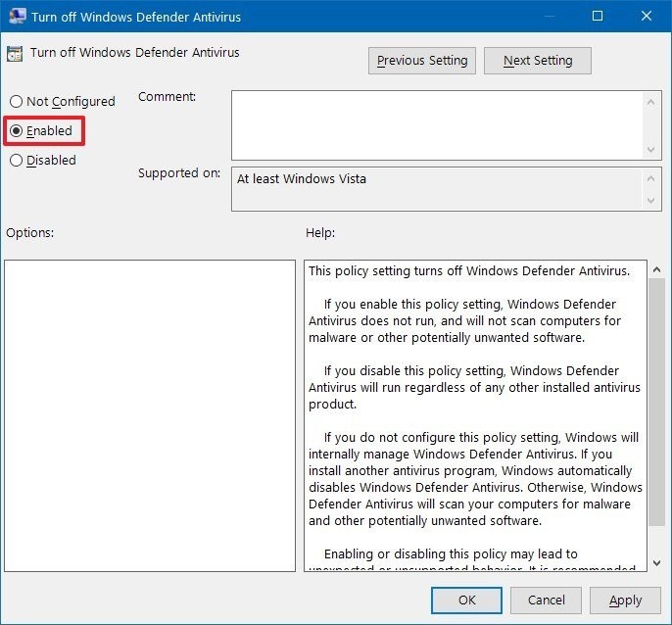The height and width of the screenshot is (625, 672).
Task: Choose the Enabled radio option
Action: point(17,131)
